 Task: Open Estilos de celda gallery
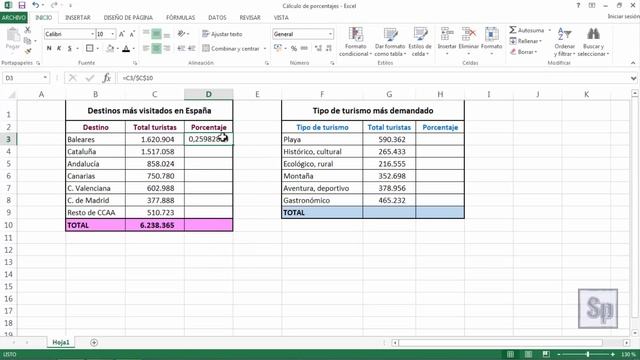point(420,42)
